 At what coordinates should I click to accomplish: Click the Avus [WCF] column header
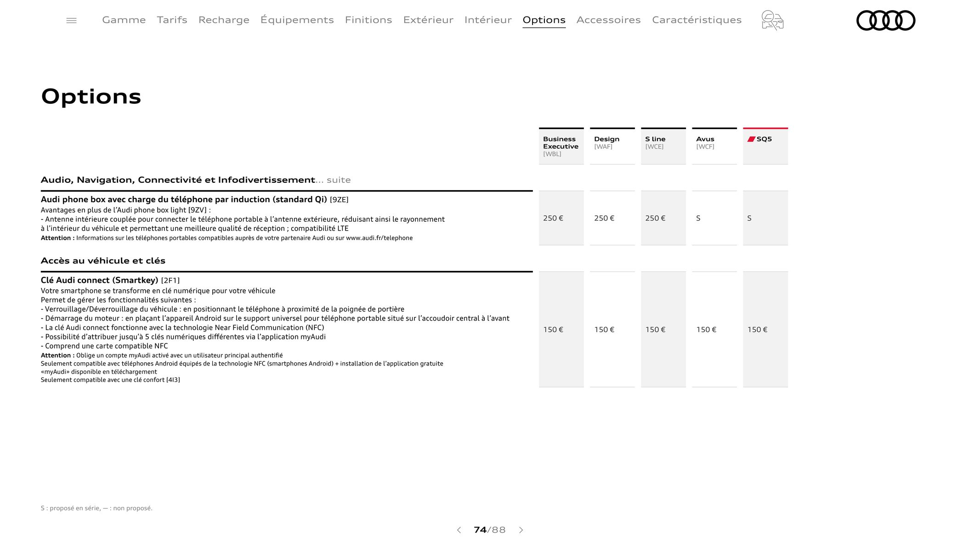(x=714, y=146)
